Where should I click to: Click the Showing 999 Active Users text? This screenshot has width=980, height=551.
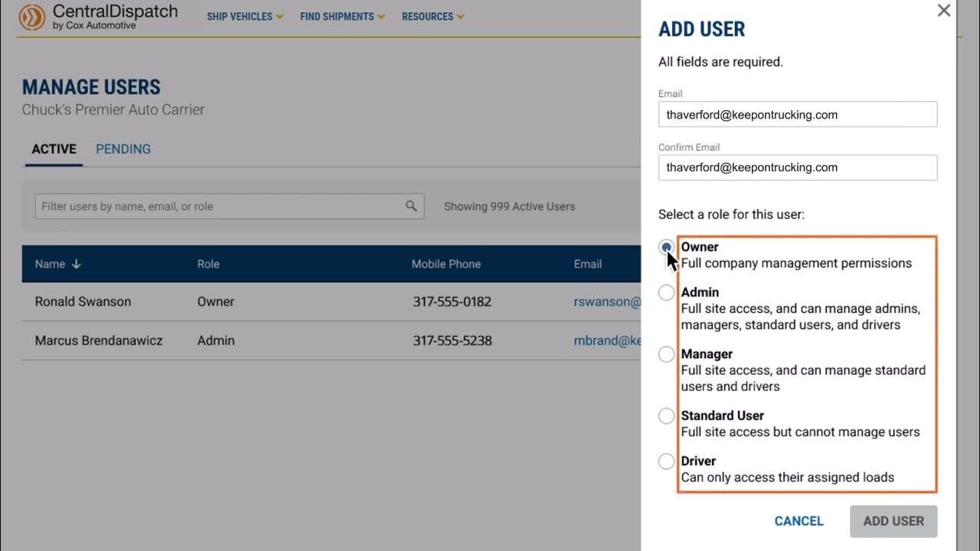tap(509, 207)
